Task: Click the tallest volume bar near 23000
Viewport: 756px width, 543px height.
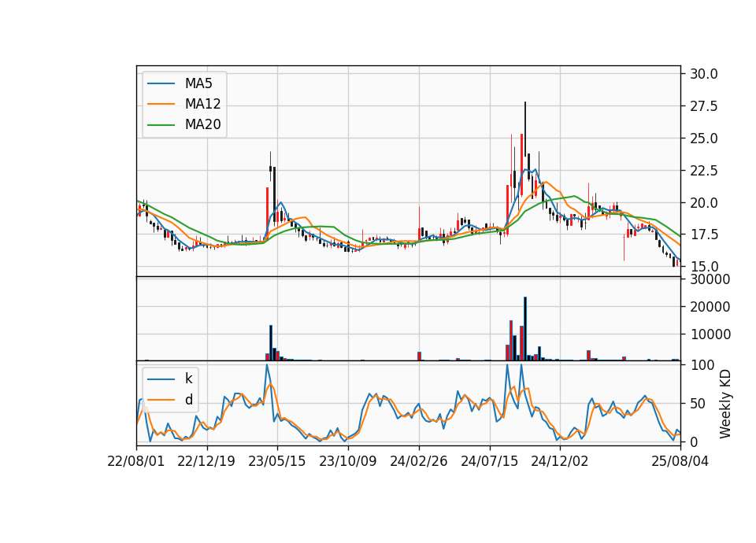Action: [x=525, y=329]
